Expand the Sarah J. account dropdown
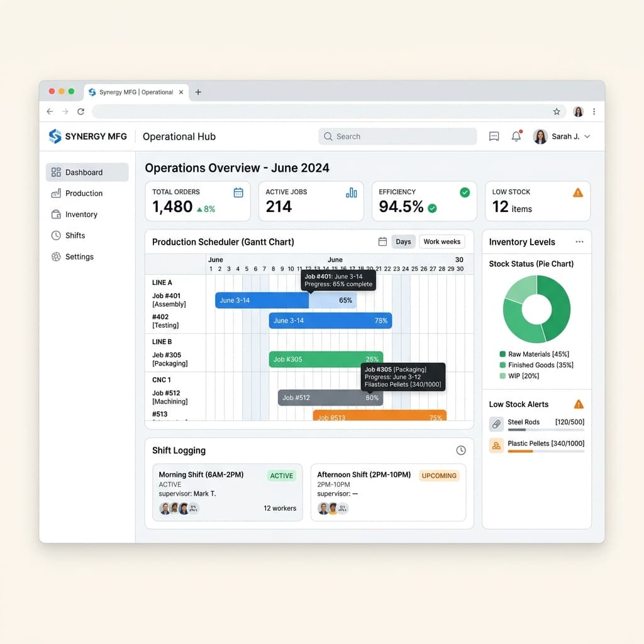The width and height of the screenshot is (644, 644). [587, 136]
